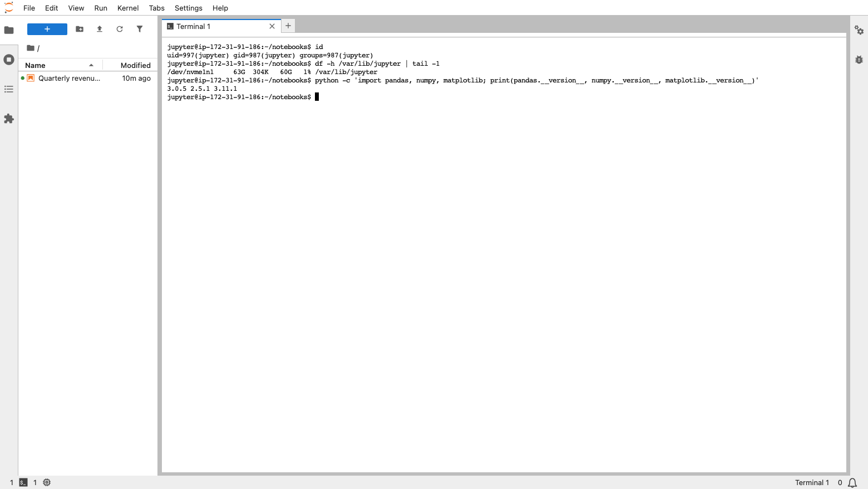Create a new folder with toolbar icon
This screenshot has width=868, height=489.
(80, 29)
